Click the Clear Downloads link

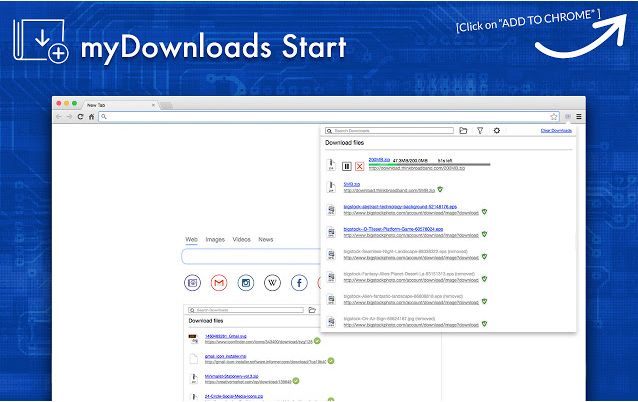pos(556,131)
